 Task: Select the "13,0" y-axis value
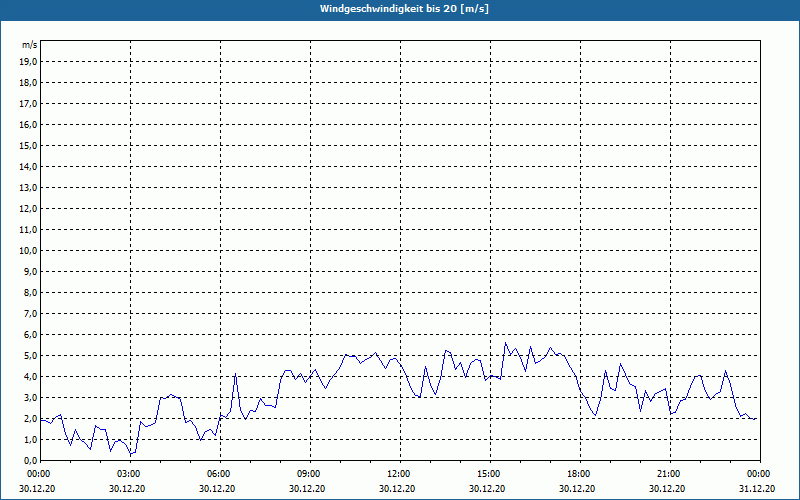point(28,187)
